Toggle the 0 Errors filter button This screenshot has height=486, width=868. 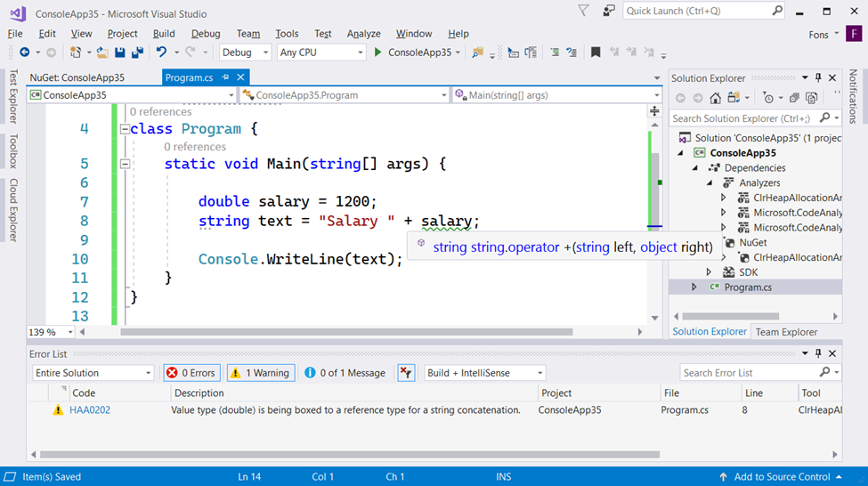tap(191, 373)
